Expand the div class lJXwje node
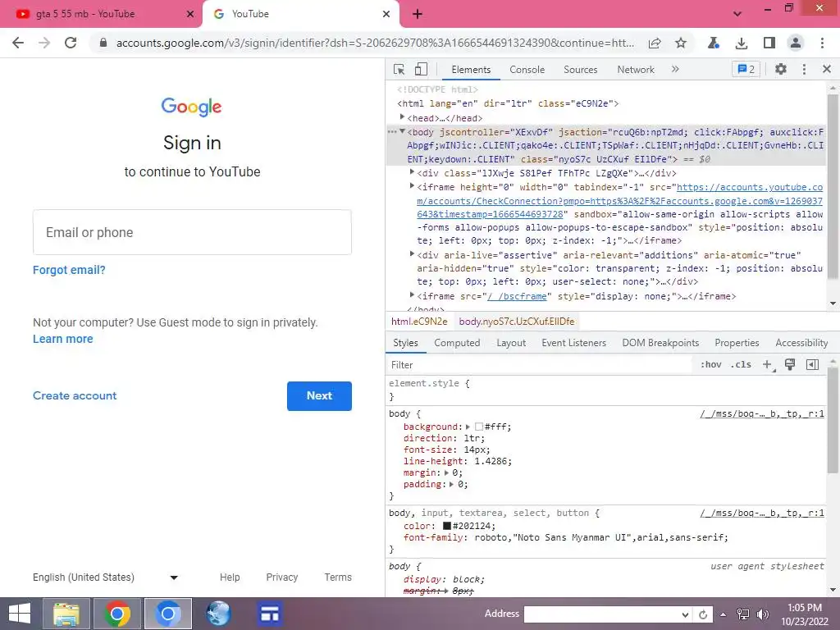The height and width of the screenshot is (630, 840). [x=412, y=172]
